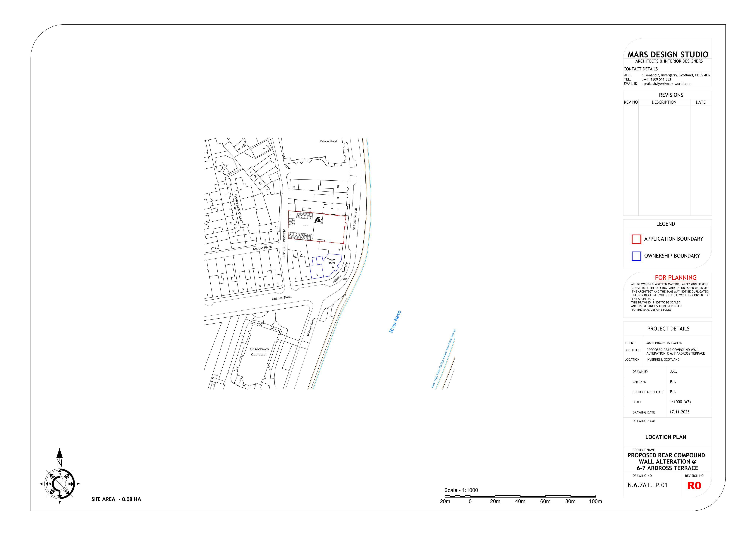Click the prakash.iyer@mars-world.com email

667,84
